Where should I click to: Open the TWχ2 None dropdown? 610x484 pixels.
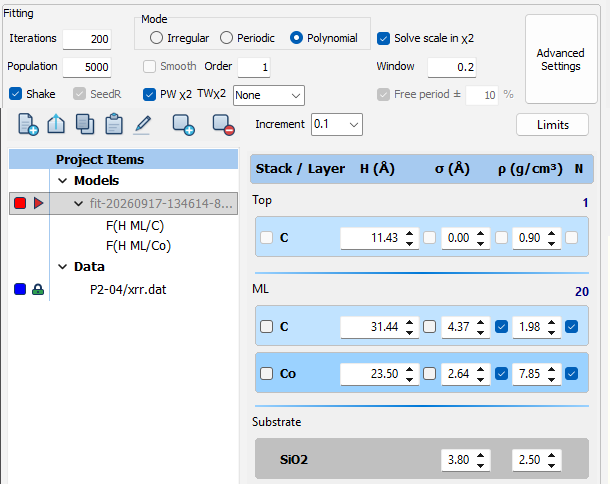pos(269,95)
